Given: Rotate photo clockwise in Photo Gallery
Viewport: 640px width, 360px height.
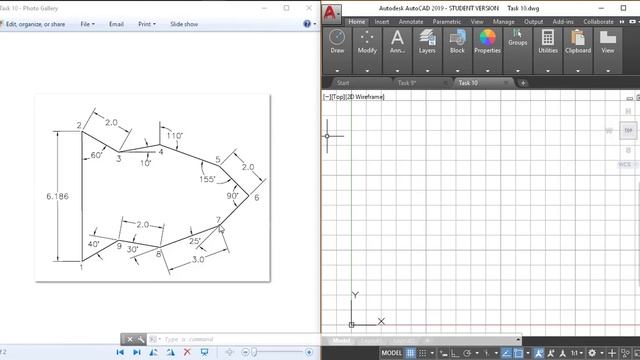Looking at the screenshot, I should (171, 352).
